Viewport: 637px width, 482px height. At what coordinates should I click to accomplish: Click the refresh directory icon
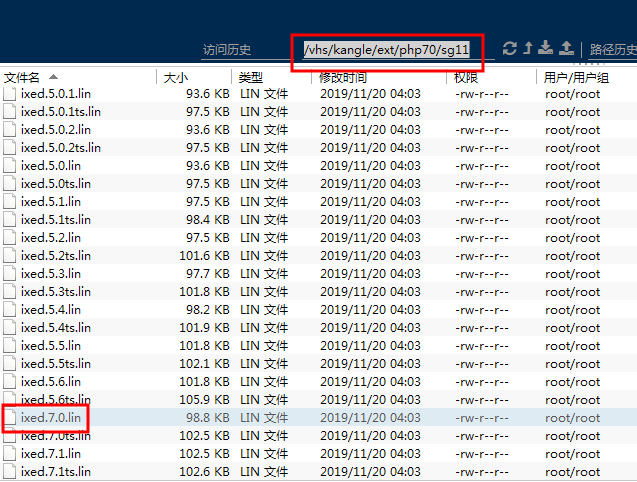tap(510, 49)
